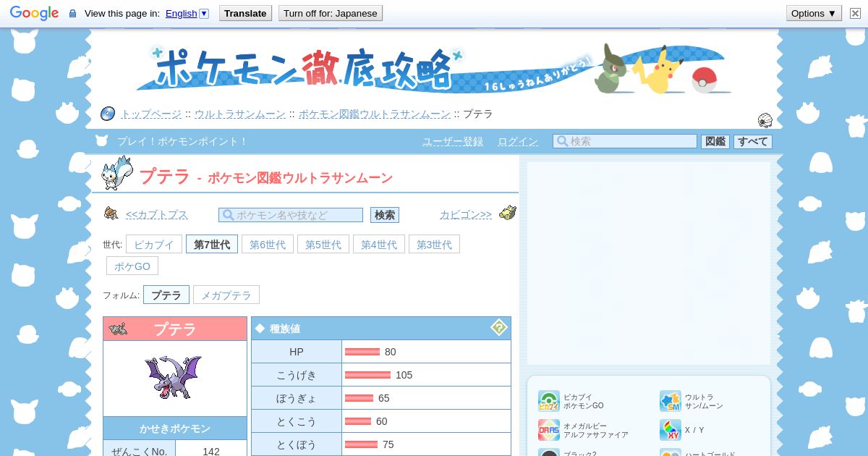Open ウルトラサンムーン breadcrumb link
Image resolution: width=868 pixels, height=456 pixels.
pos(239,114)
